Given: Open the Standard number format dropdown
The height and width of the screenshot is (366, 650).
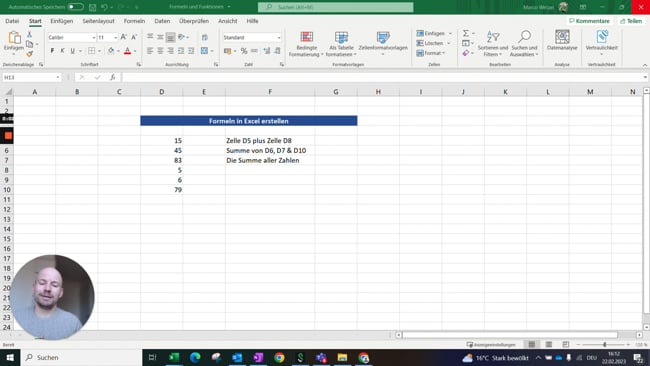Looking at the screenshot, I should [x=279, y=37].
